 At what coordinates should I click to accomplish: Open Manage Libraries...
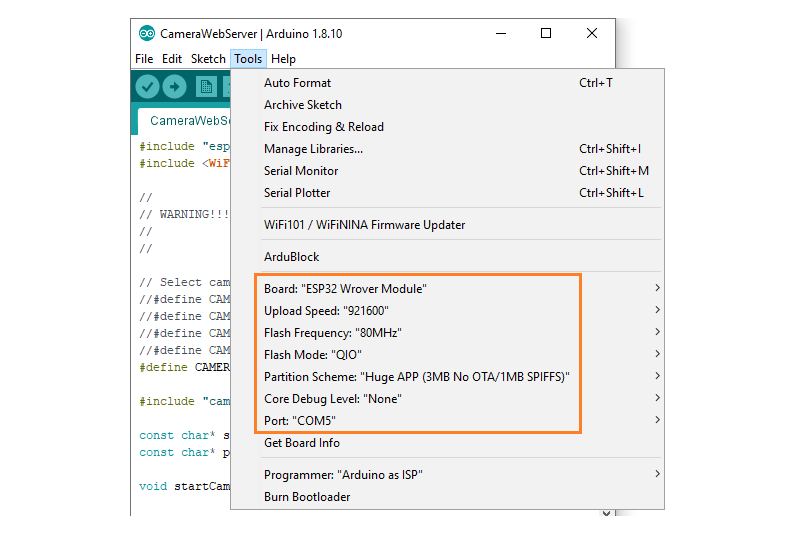point(447,148)
